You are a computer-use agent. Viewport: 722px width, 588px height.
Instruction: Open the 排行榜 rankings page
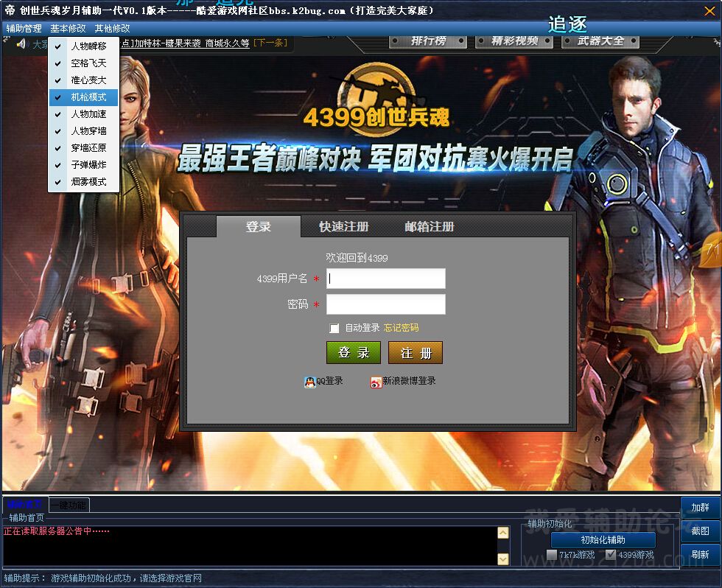pos(428,41)
